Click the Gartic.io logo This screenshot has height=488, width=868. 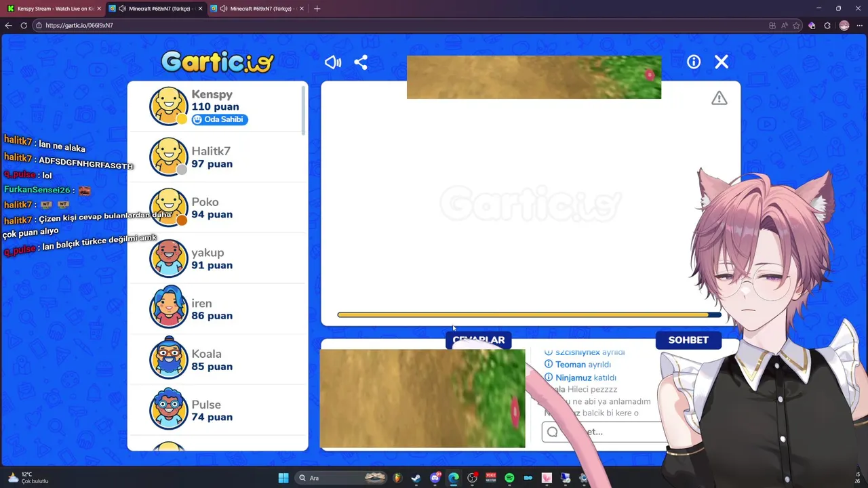point(217,62)
